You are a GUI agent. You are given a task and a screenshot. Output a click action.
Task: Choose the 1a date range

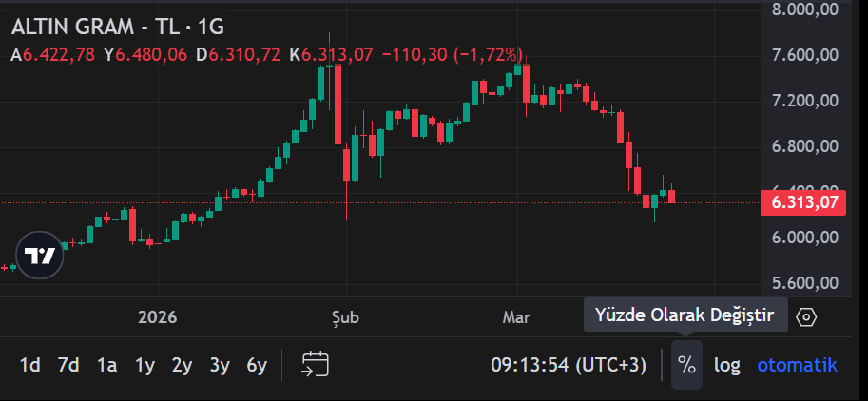click(x=106, y=365)
